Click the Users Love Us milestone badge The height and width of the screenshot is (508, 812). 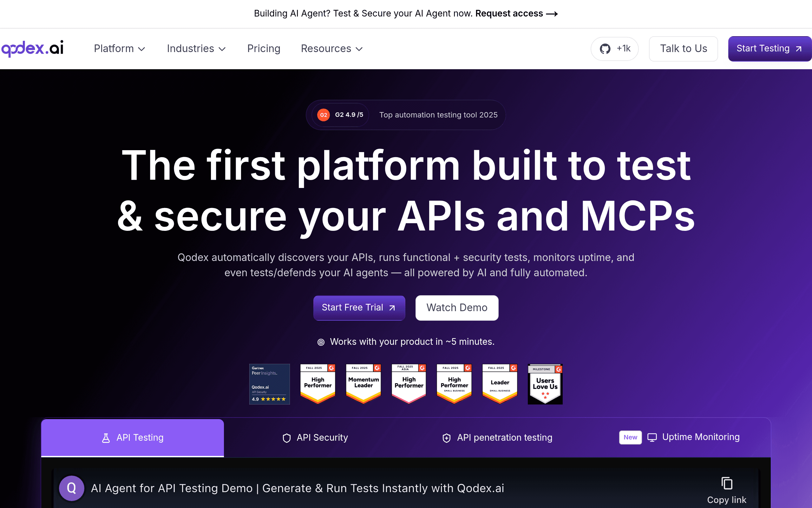545,384
